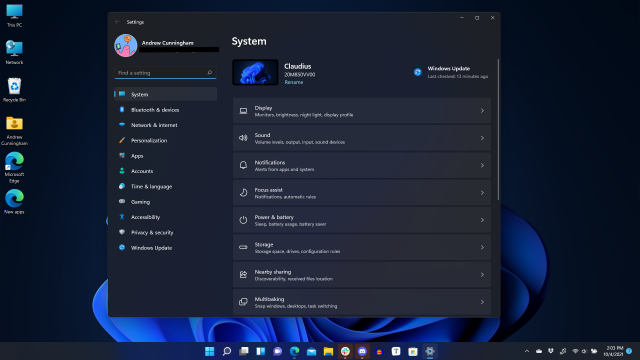640x360 pixels.
Task: Open Teams Chat on taskbar
Action: (278, 351)
